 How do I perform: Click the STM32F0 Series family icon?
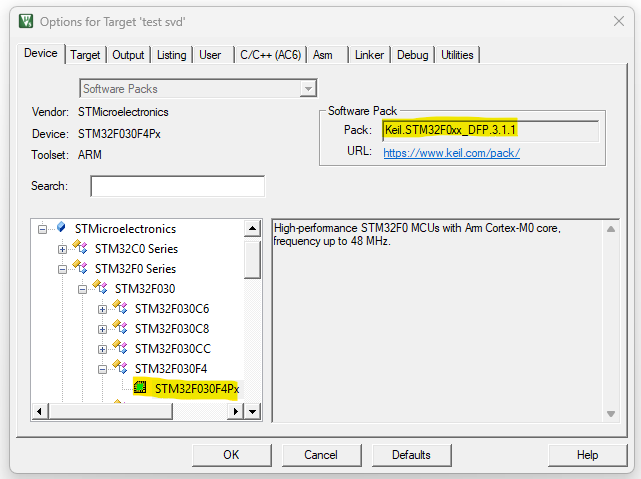pyautogui.click(x=80, y=267)
